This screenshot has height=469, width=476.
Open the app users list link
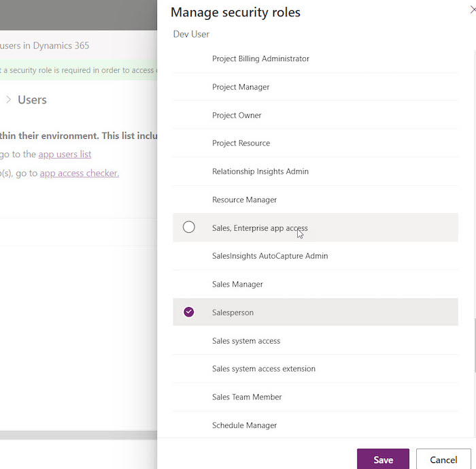pos(65,155)
